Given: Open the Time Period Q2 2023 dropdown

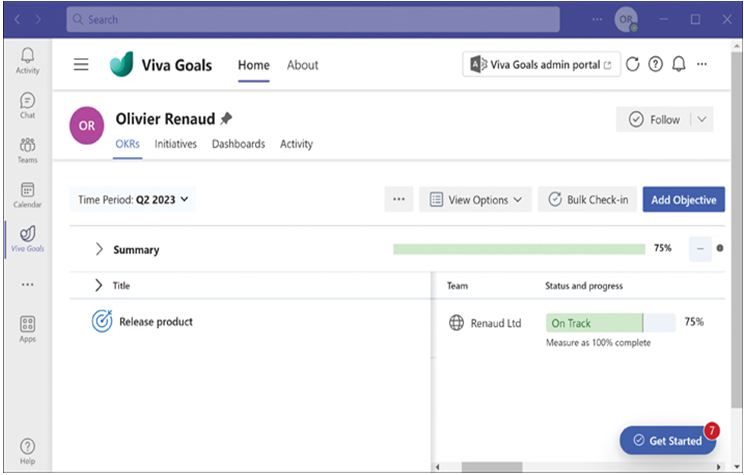Looking at the screenshot, I should pyautogui.click(x=132, y=199).
